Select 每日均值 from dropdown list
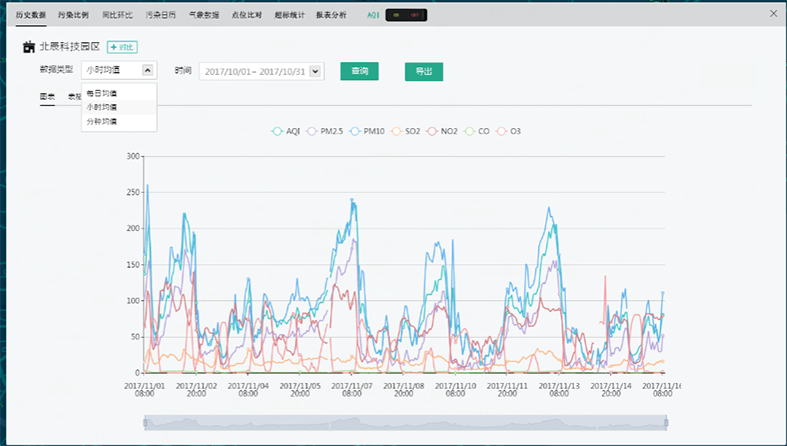This screenshot has width=787, height=446. 102,93
